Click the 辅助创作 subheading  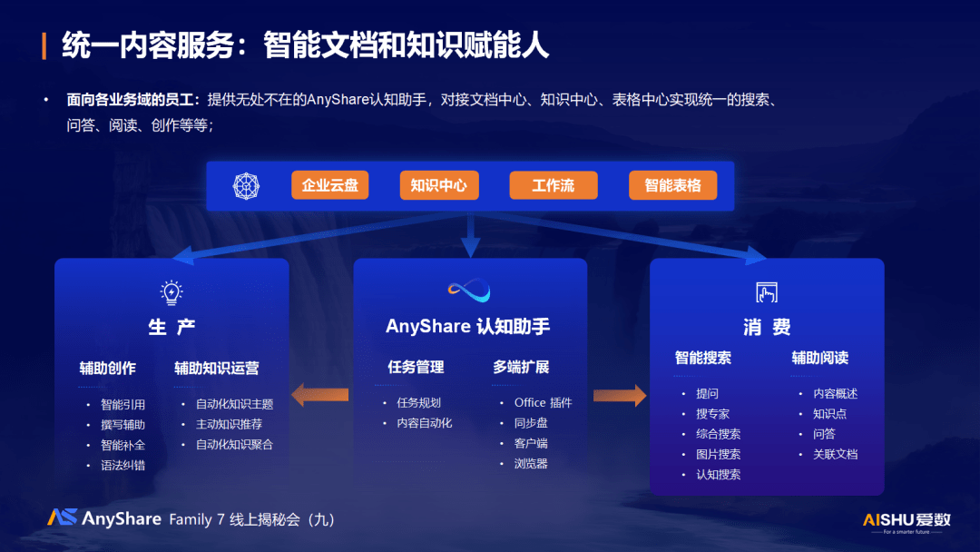pos(107,368)
